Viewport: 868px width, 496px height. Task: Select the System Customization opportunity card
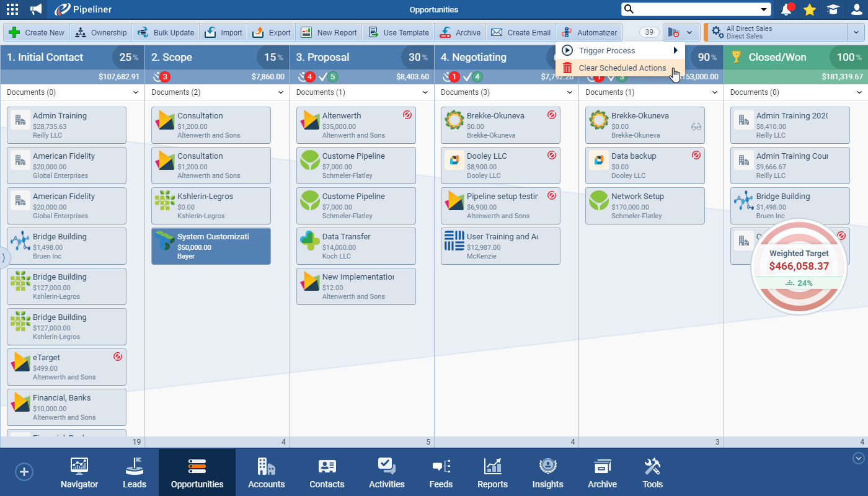(211, 246)
